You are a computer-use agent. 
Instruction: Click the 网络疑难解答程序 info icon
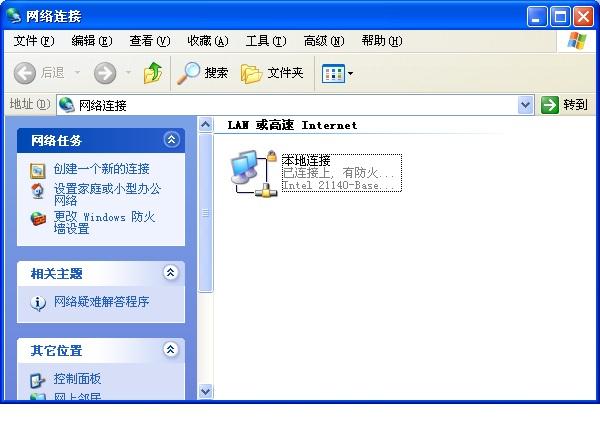pos(38,303)
